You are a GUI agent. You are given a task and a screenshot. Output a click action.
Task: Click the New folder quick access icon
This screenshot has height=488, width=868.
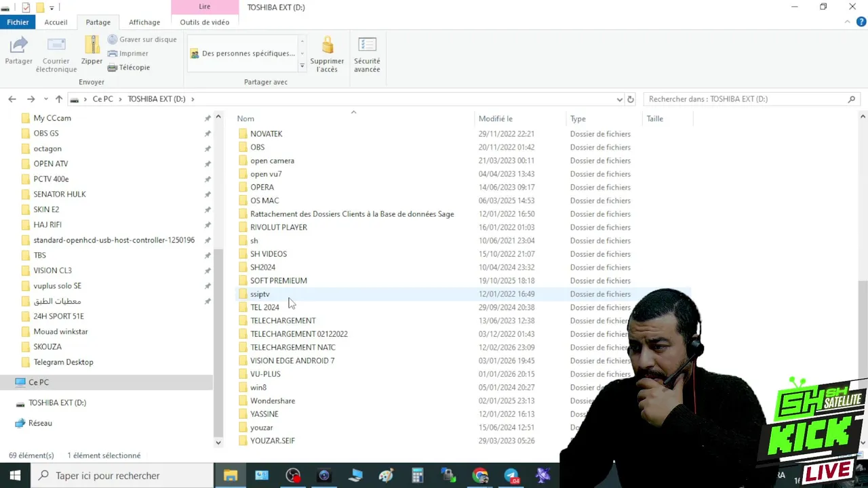pos(40,7)
